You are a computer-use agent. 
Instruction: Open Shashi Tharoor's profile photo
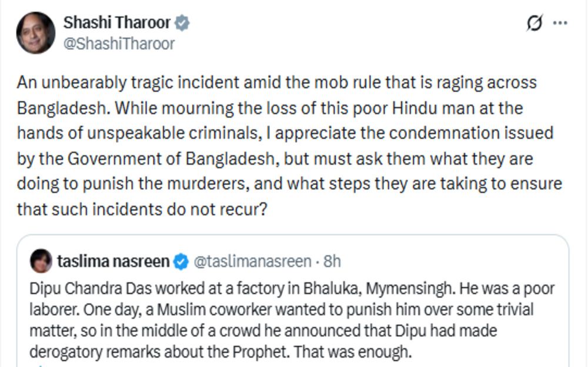pyautogui.click(x=35, y=33)
